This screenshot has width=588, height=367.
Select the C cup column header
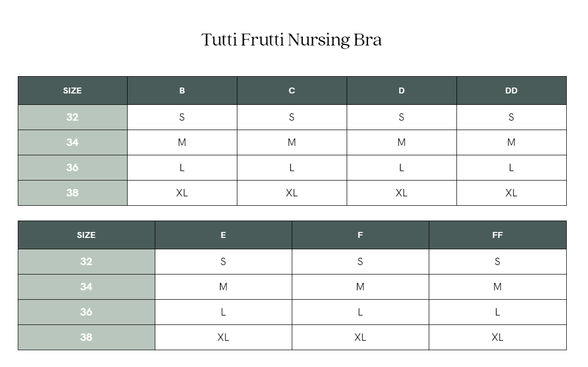coord(292,91)
